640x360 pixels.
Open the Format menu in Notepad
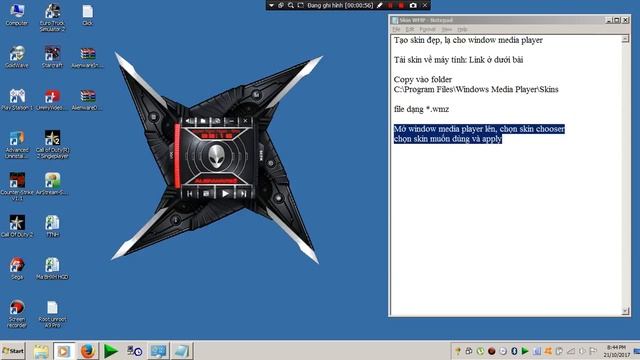[x=427, y=29]
